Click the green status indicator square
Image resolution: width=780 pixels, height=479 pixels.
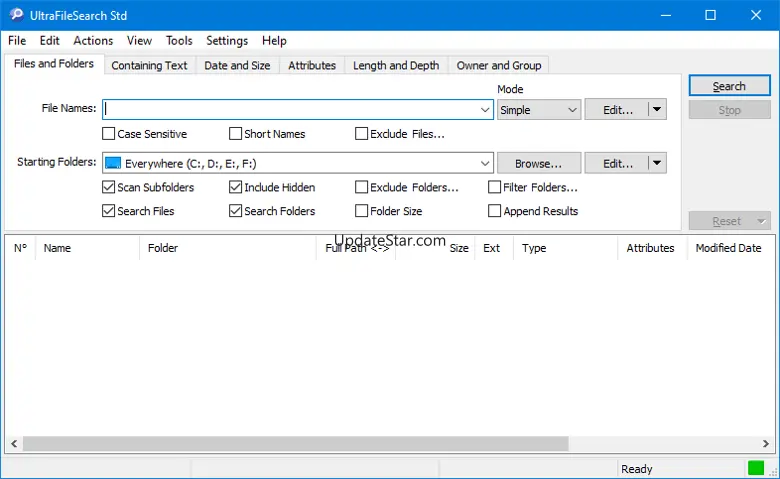point(755,468)
